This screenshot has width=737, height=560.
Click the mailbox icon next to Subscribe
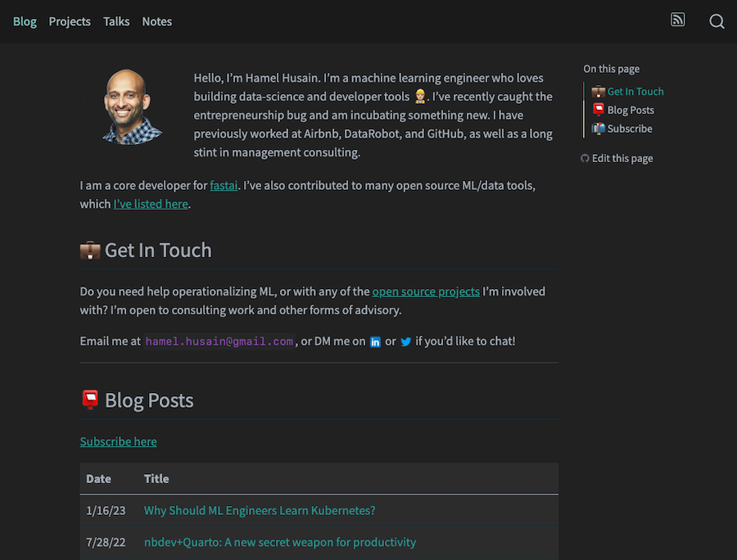click(x=599, y=129)
